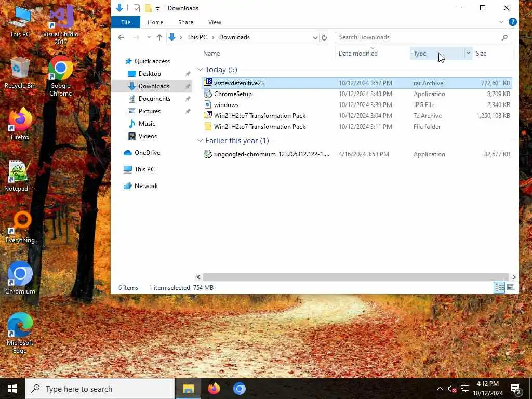This screenshot has width=532, height=399.
Task: Switch to Large icons view layout icon
Action: pos(511,288)
